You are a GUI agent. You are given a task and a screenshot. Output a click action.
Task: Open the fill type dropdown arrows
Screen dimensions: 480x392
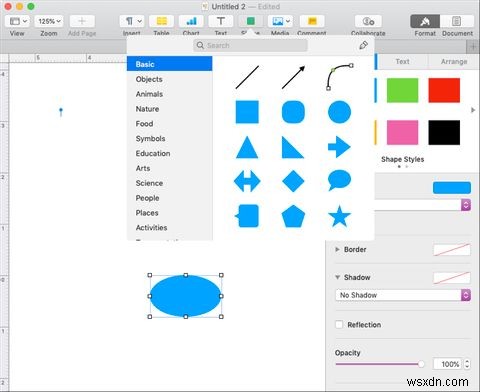(466, 205)
